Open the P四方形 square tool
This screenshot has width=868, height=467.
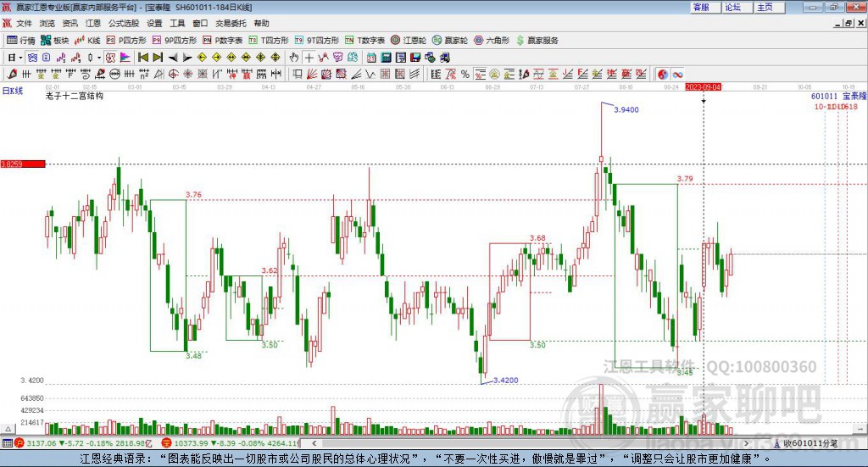[x=126, y=41]
